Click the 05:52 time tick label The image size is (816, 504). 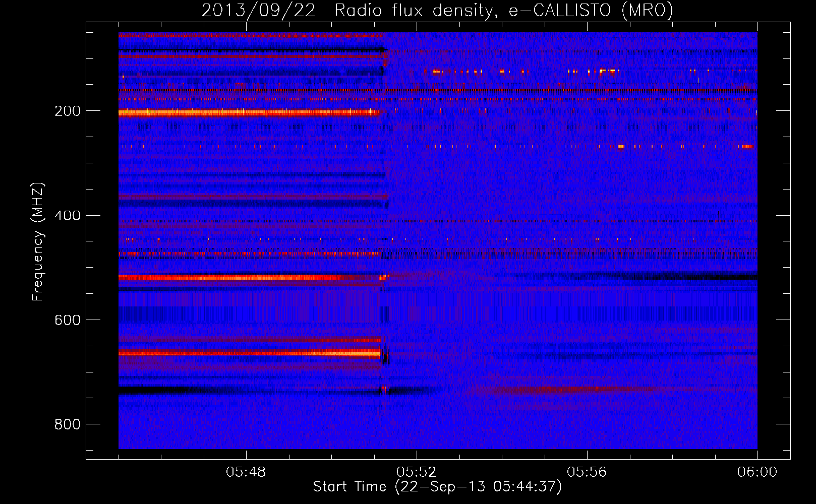(417, 472)
